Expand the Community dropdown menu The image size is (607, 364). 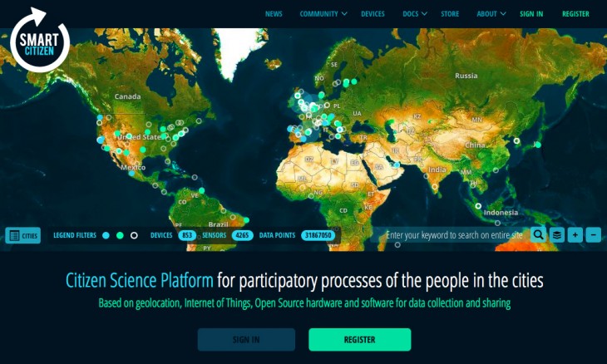click(x=323, y=14)
